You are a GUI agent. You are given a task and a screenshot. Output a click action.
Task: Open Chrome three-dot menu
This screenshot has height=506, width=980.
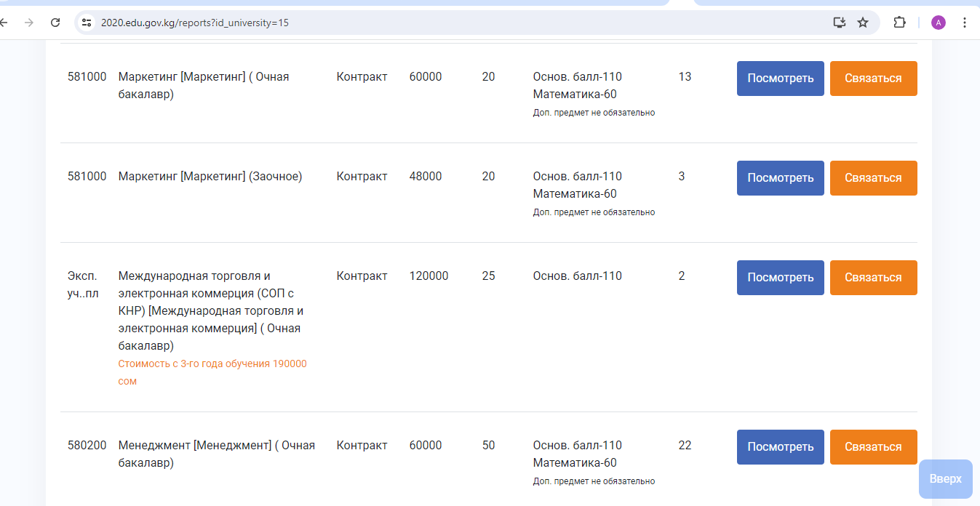click(965, 23)
